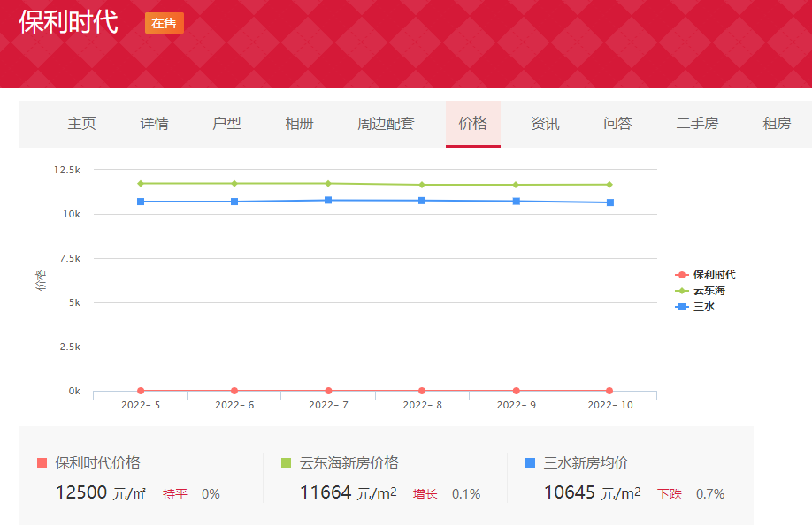
Task: Click the red square beside 保利时代价格
Action: pyautogui.click(x=42, y=463)
